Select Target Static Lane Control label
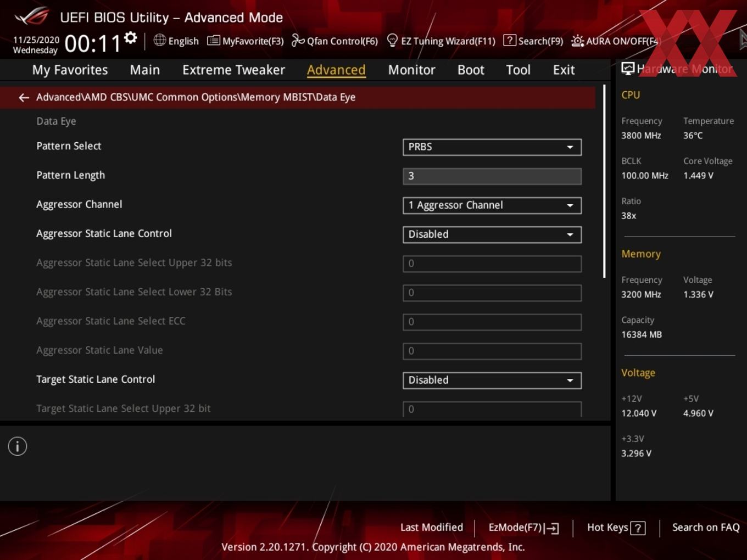 click(96, 379)
